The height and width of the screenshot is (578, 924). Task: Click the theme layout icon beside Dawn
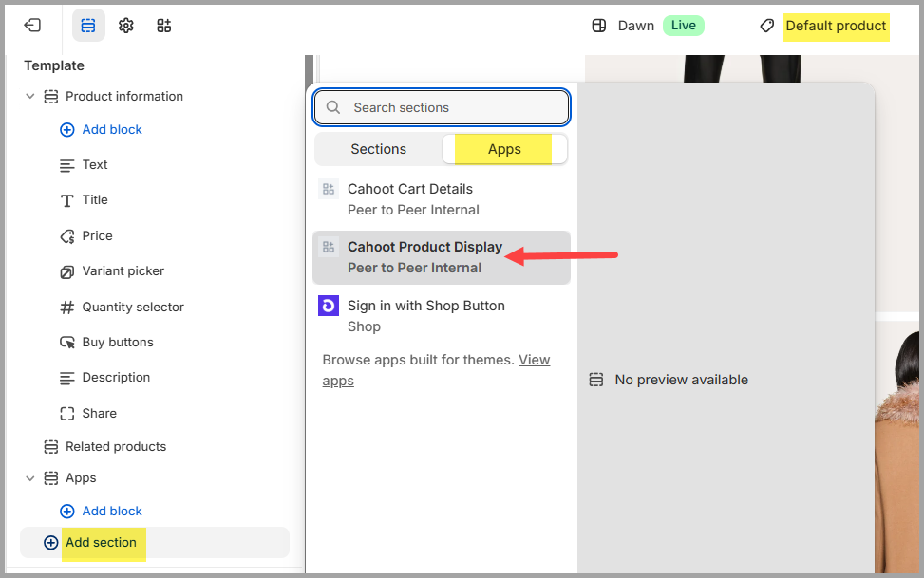[598, 26]
